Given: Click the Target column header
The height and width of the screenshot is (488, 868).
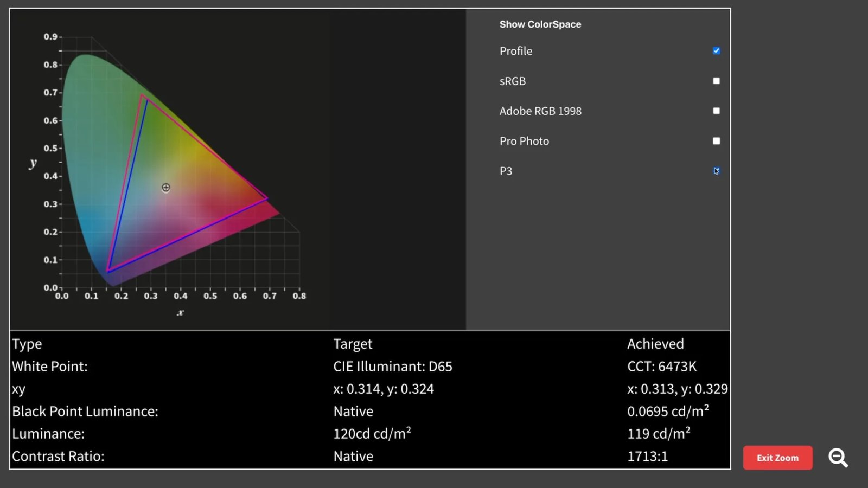Looking at the screenshot, I should [x=353, y=344].
